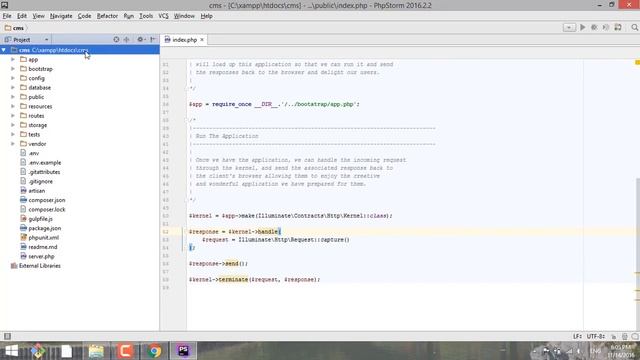Viewport: 640px width, 360px height.
Task: Select the index.php editor tab
Action: point(184,40)
